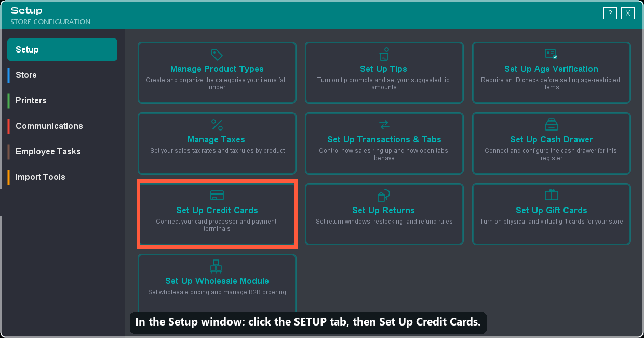Open Set Up Transactions & Tabs
Viewport: 644px width, 338px height.
pyautogui.click(x=384, y=144)
